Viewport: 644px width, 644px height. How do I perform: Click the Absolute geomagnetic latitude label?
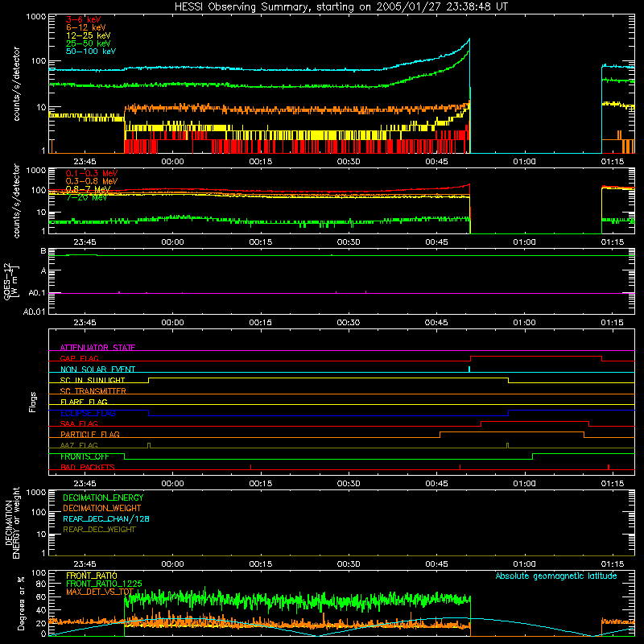point(556,576)
